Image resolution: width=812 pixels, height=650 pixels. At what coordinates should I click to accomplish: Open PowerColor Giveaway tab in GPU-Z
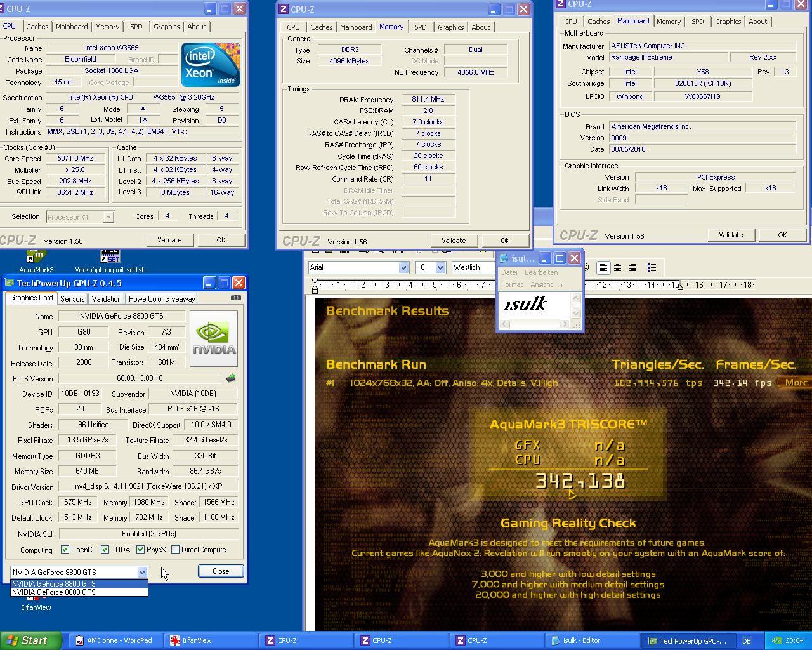pyautogui.click(x=162, y=298)
